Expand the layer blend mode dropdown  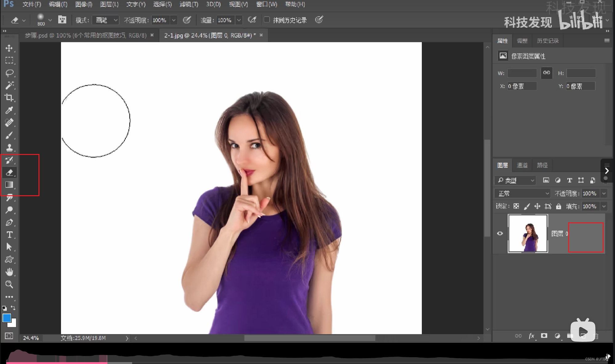[523, 193]
